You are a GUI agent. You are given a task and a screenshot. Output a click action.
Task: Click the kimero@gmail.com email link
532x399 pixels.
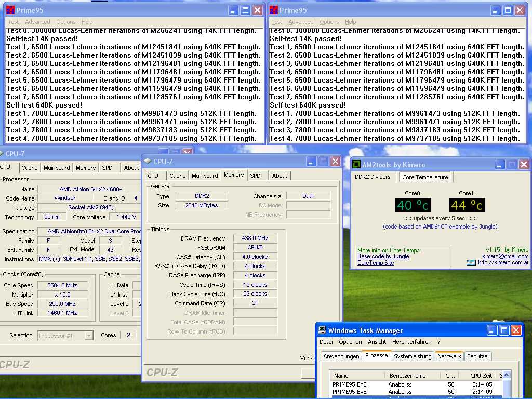pyautogui.click(x=505, y=256)
